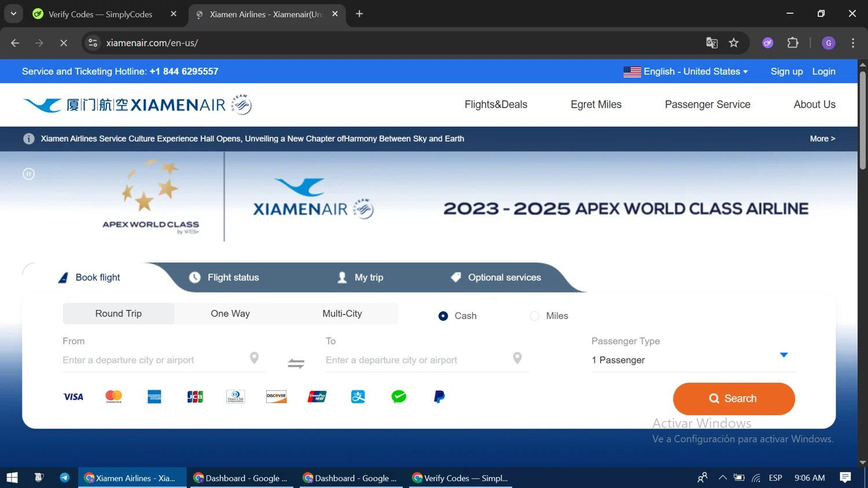Image resolution: width=868 pixels, height=488 pixels.
Task: Click the XiamenAir logo in header
Action: (137, 105)
